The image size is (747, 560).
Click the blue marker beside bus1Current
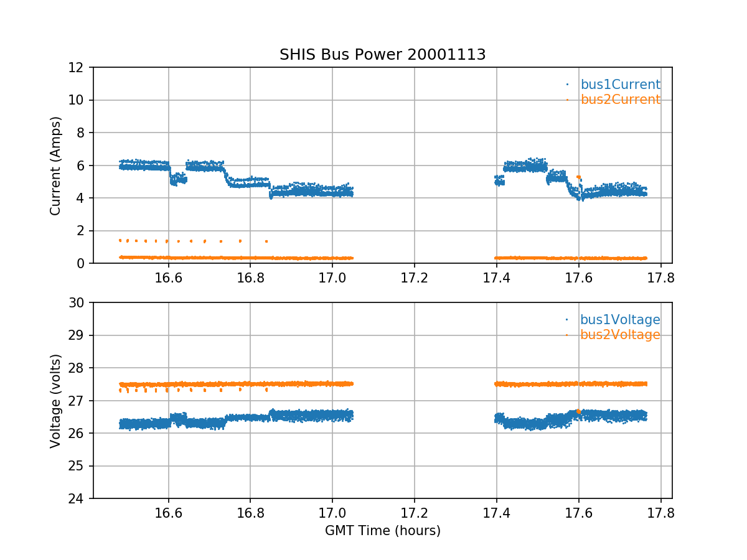pyautogui.click(x=567, y=85)
